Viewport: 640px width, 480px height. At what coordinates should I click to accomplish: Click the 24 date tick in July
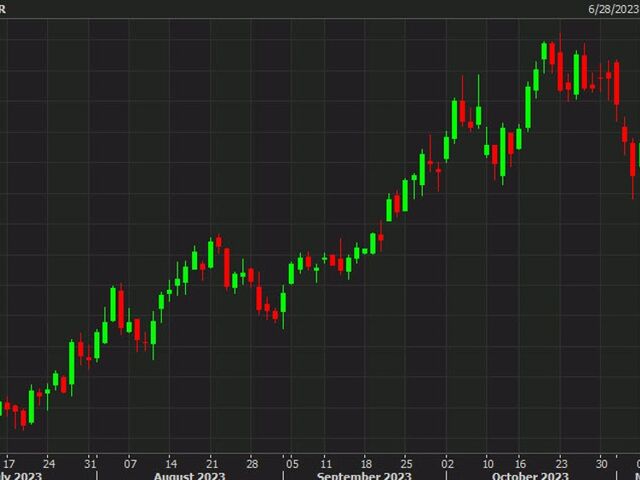tap(50, 463)
